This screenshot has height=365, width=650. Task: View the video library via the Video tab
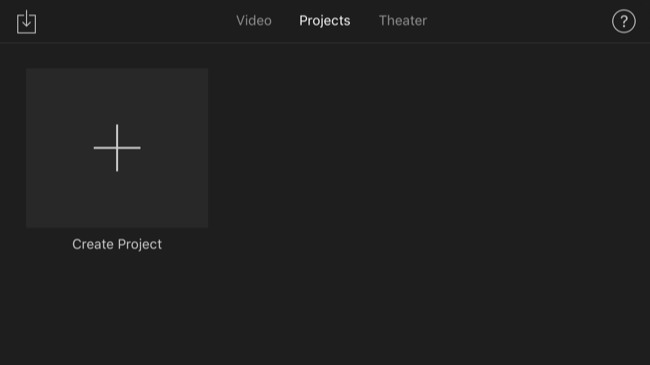254,21
